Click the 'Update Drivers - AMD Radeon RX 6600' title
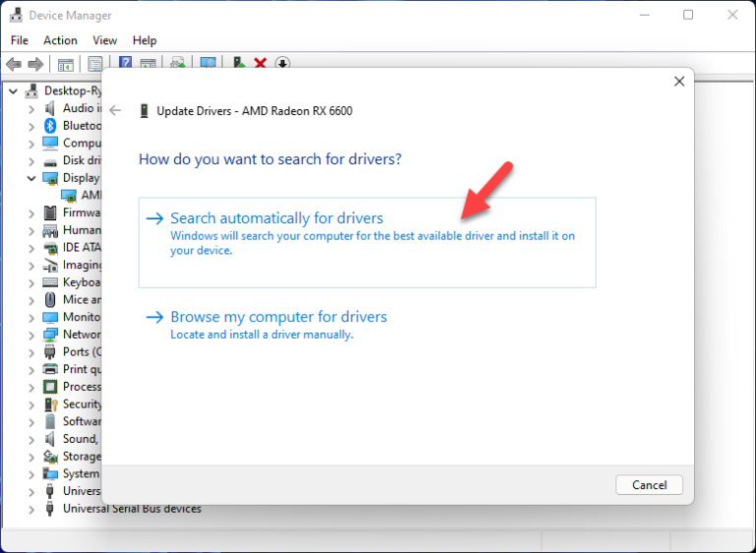Viewport: 756px width, 553px height. [x=255, y=111]
